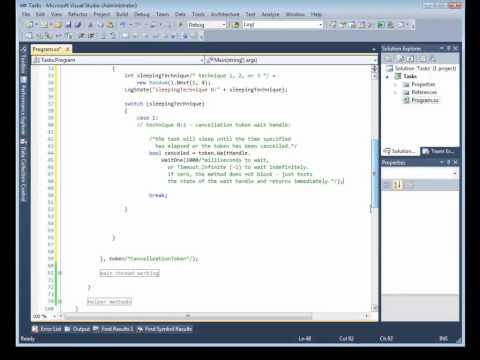Screen dimensions: 480x360
Task: Click the Start Debugging play icon
Action: [180, 25]
